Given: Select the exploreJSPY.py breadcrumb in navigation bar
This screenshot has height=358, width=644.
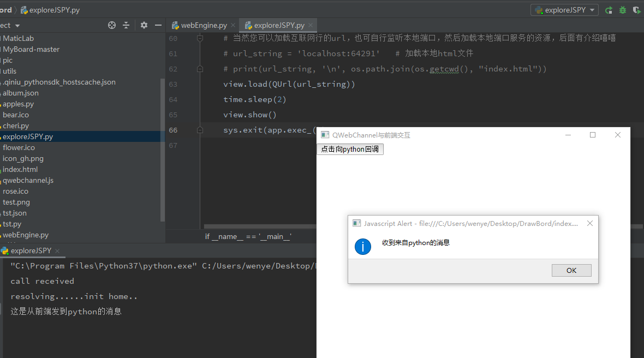Looking at the screenshot, I should pyautogui.click(x=50, y=10).
